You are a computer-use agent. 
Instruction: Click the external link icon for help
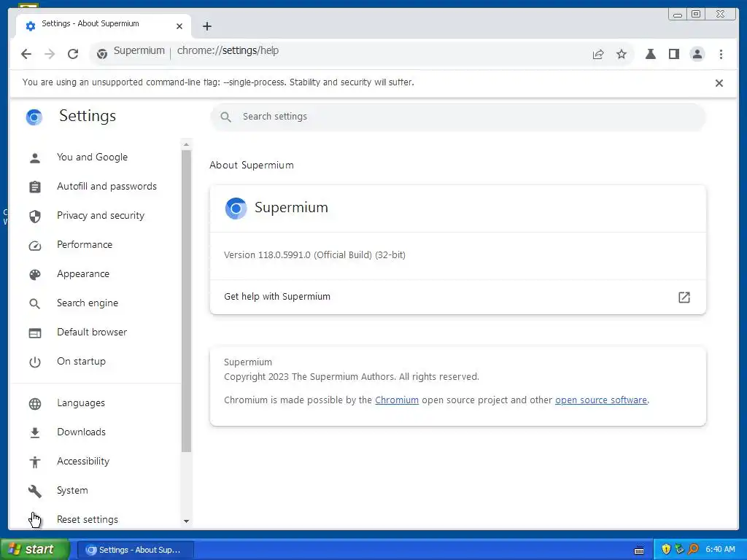(684, 297)
